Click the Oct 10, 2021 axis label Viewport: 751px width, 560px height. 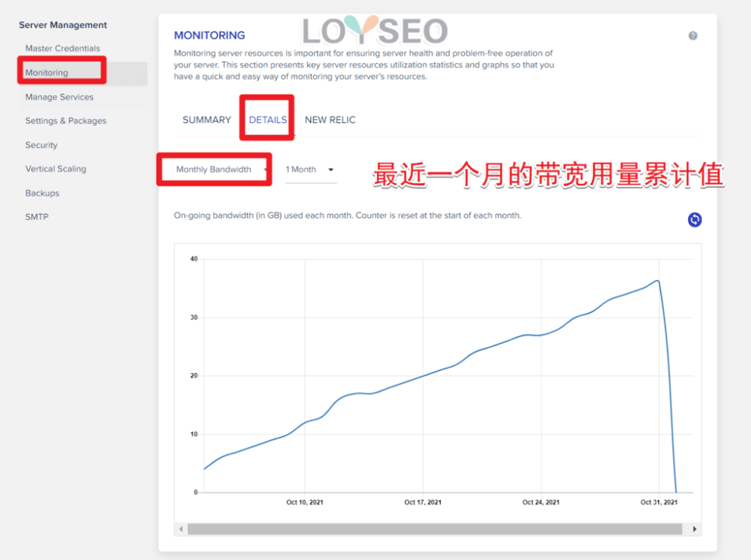tap(305, 502)
